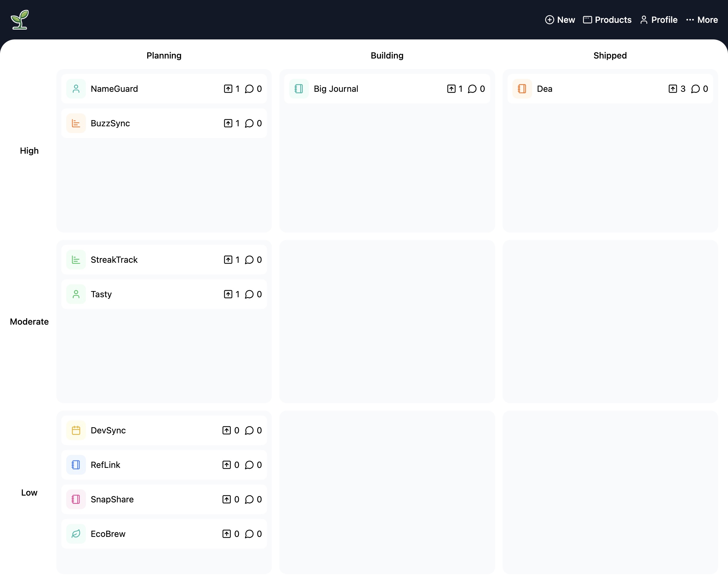Upvote the StreakTrack product
This screenshot has height=584, width=728.
[232, 260]
